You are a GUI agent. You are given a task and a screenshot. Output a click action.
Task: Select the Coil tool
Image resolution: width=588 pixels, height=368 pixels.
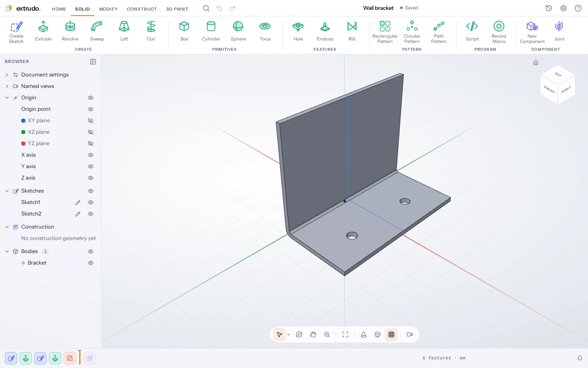151,31
